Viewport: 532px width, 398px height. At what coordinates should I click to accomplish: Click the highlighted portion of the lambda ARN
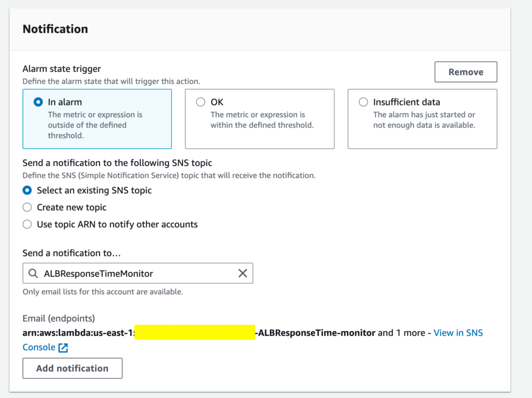click(195, 332)
